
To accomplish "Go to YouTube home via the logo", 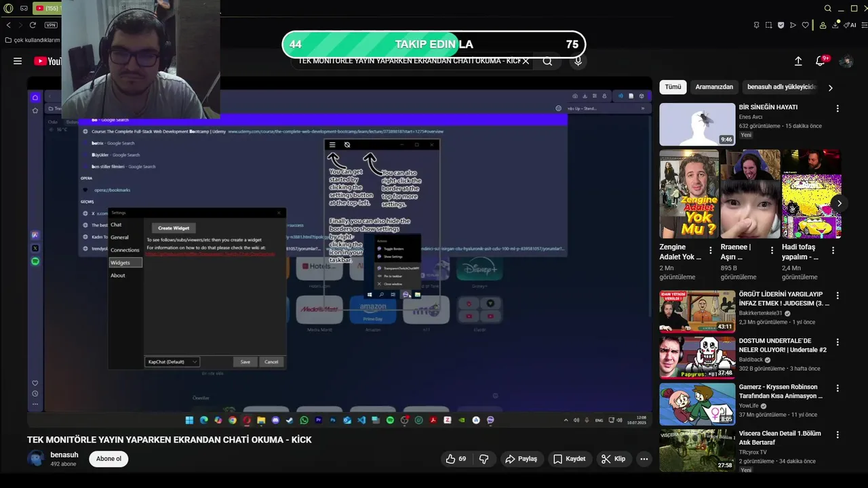I will click(47, 61).
